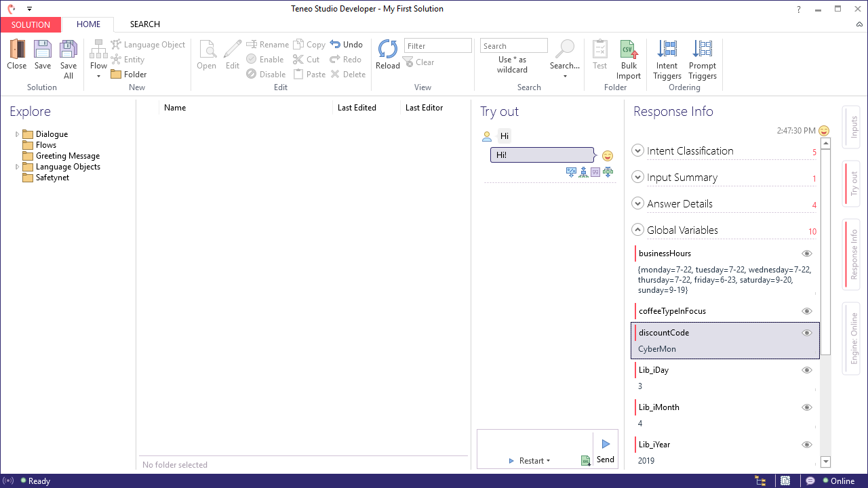Click the Search input in ribbon
This screenshot has height=488, width=868.
click(x=514, y=45)
